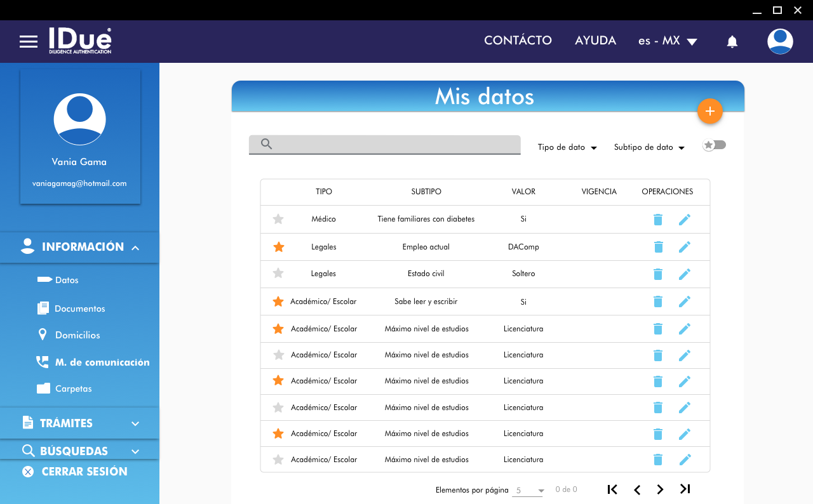Expand the TRÁMITES sidebar section
Image resolution: width=813 pixels, height=504 pixels.
click(79, 423)
